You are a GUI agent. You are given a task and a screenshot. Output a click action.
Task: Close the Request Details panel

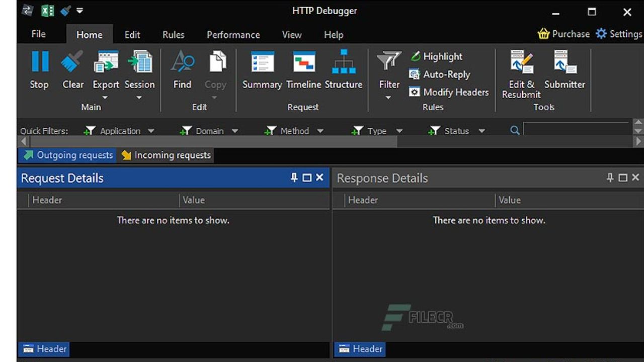coord(319,177)
